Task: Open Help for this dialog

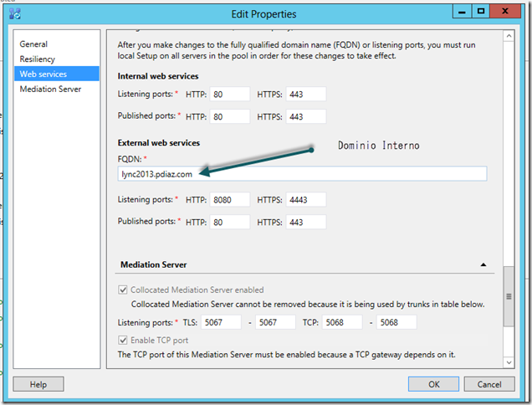Action: [x=38, y=384]
